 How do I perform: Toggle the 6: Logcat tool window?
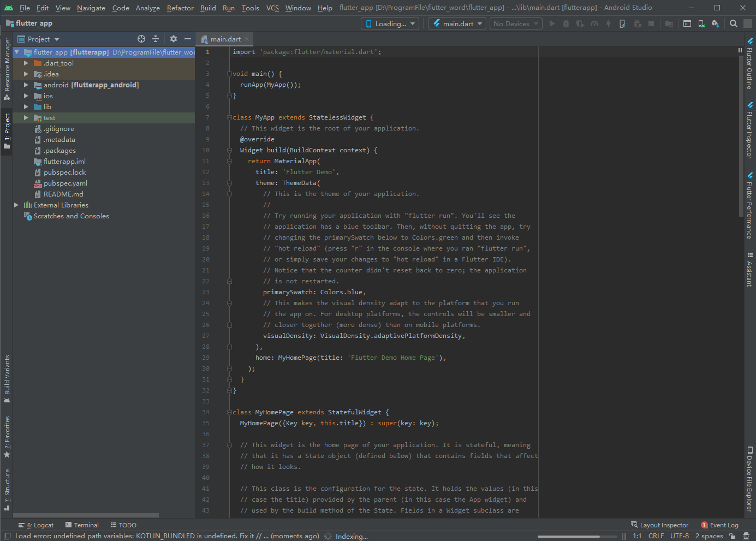point(36,525)
